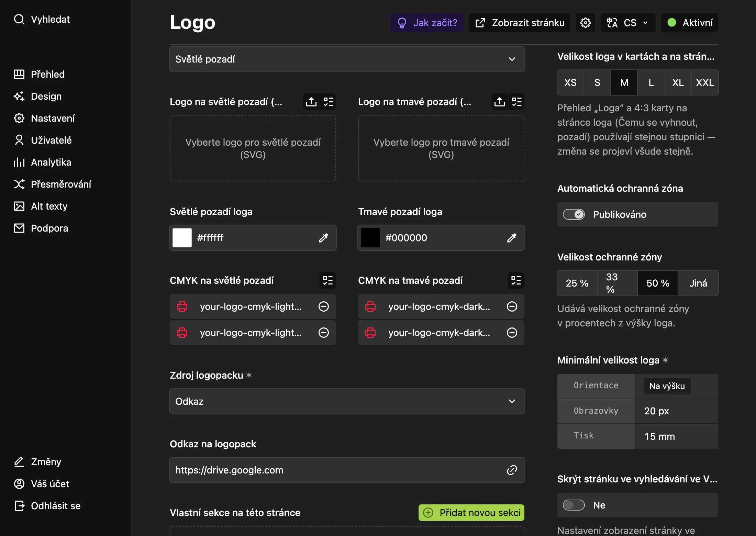This screenshot has height=536, width=756.
Task: Click the Odkaz na logopack URL field
Action: [x=347, y=470]
